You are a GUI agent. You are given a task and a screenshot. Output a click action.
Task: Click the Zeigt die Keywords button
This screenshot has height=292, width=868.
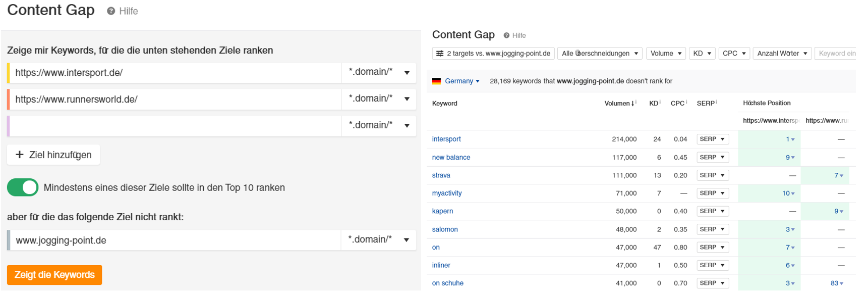pyautogui.click(x=54, y=275)
